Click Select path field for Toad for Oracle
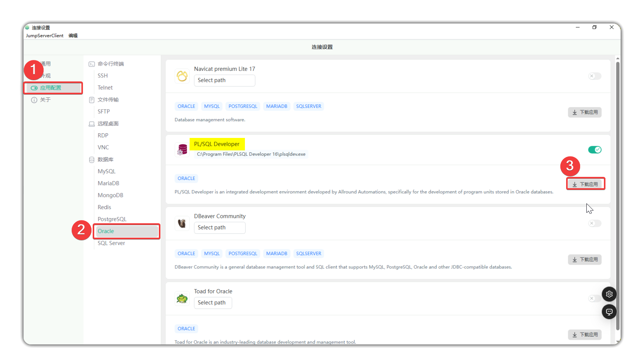 coord(213,303)
